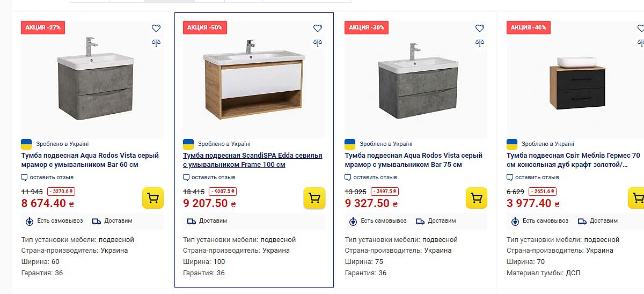Put the 9 327.50 ₴ vanity in cart
Viewport: 644px width, 294px height.
pos(476,198)
